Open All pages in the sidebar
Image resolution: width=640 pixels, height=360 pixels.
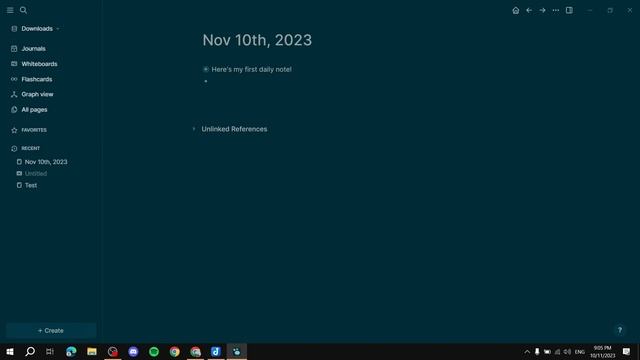click(34, 110)
